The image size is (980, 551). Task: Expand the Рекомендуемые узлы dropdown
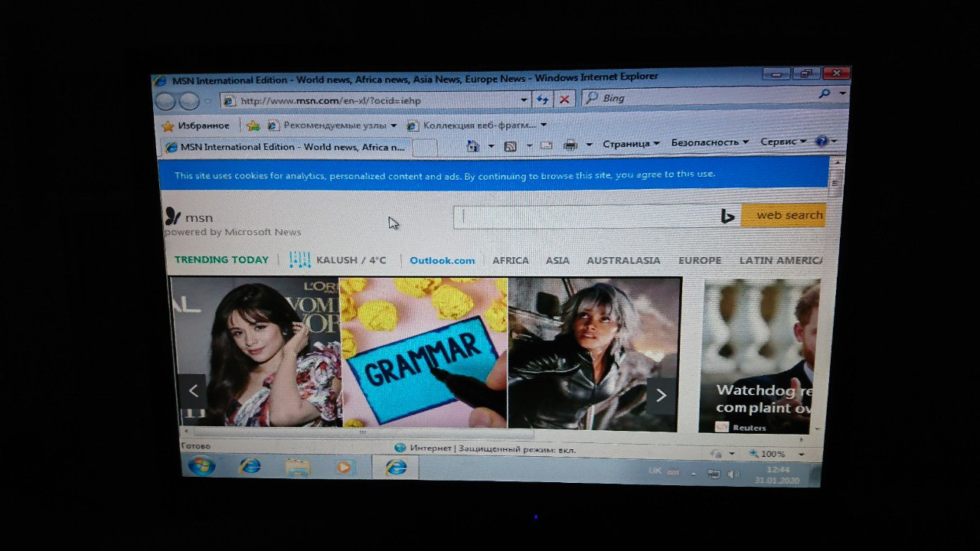pos(394,126)
